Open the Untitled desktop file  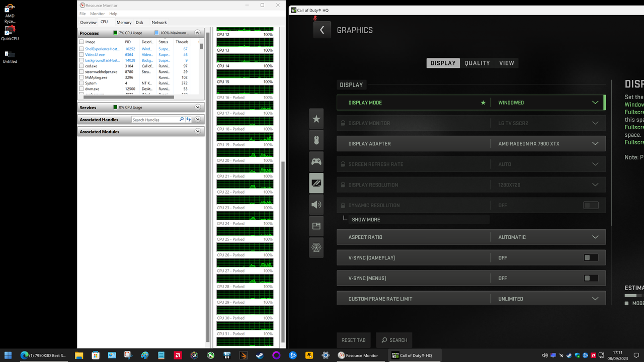(x=10, y=56)
